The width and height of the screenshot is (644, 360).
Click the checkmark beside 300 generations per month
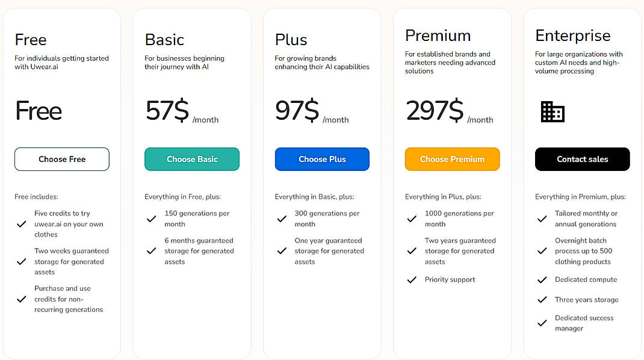[x=282, y=219]
